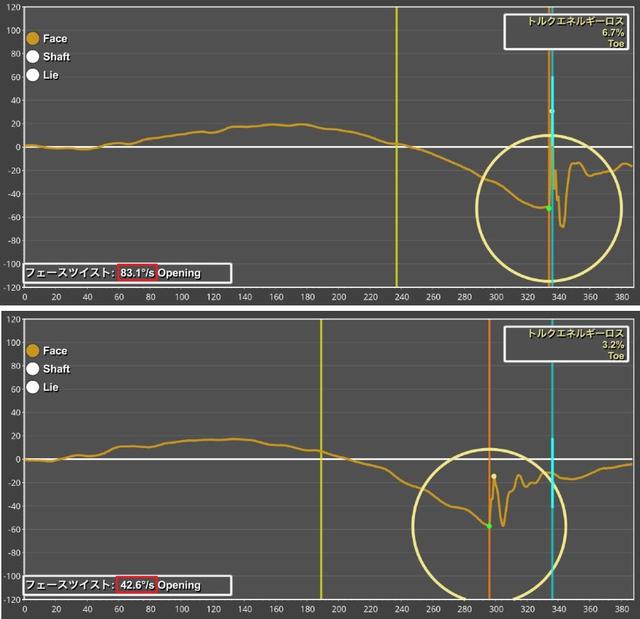Click the green marker point in top chart
The image size is (640, 619).
(549, 209)
